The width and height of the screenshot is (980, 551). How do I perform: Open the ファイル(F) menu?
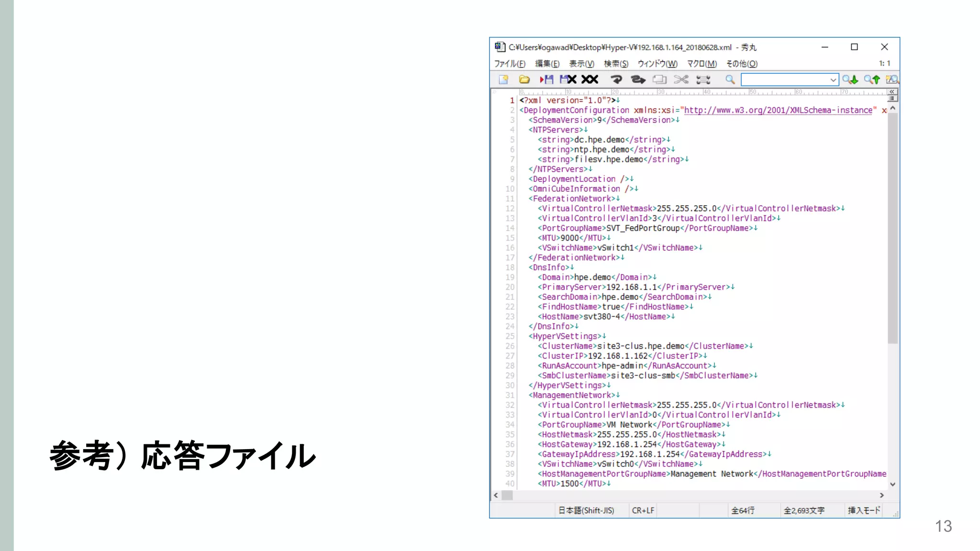click(x=510, y=64)
